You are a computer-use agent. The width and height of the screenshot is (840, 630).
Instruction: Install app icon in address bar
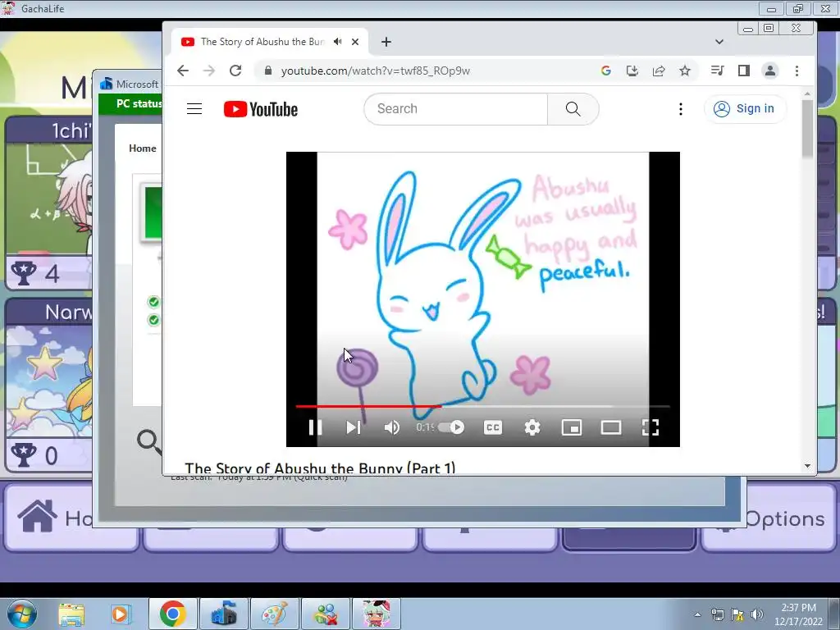pos(632,71)
